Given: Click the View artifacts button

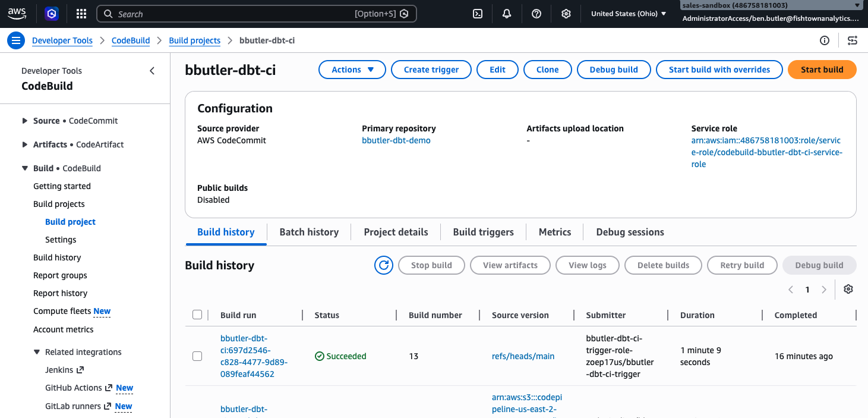Looking at the screenshot, I should [x=510, y=265].
